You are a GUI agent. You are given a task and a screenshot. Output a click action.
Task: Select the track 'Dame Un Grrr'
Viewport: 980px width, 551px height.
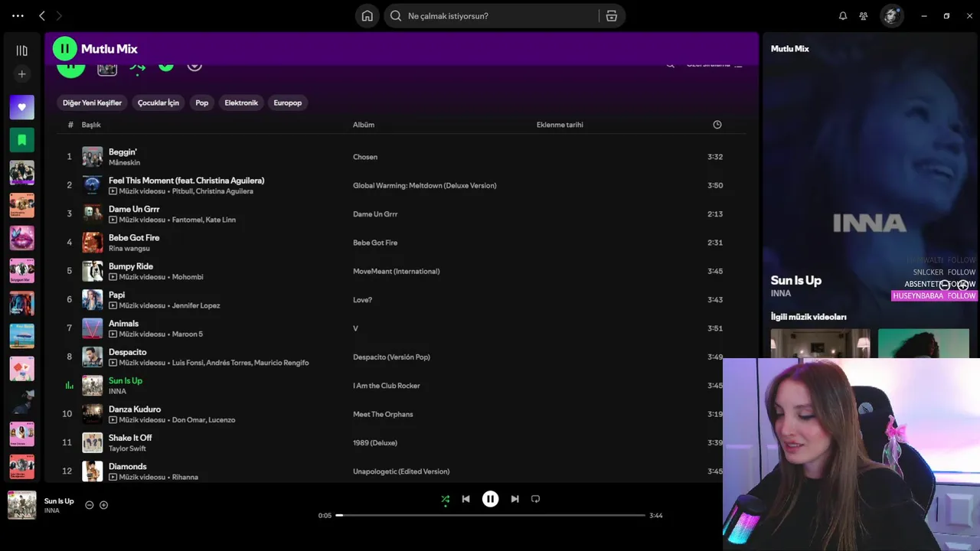click(x=134, y=209)
